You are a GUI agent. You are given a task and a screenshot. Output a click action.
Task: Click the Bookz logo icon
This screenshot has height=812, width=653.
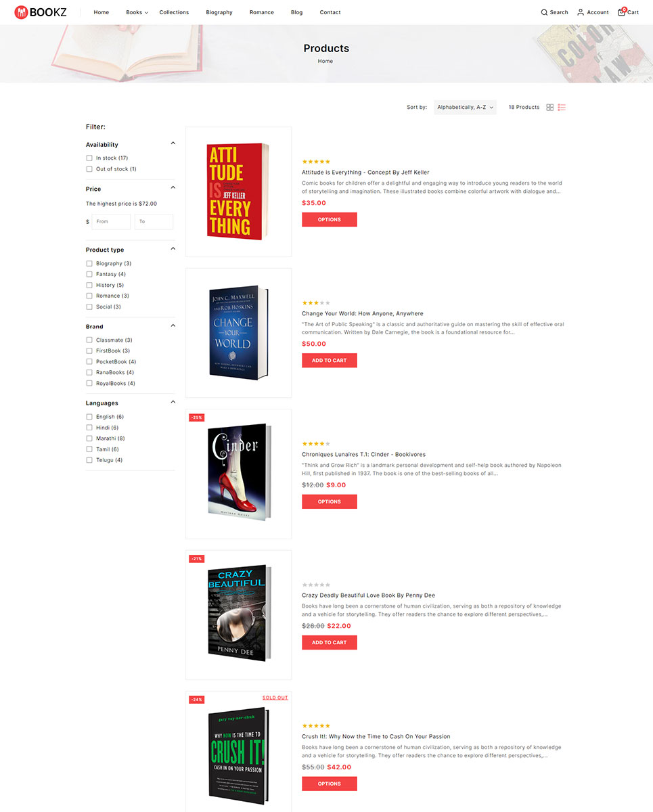(21, 12)
